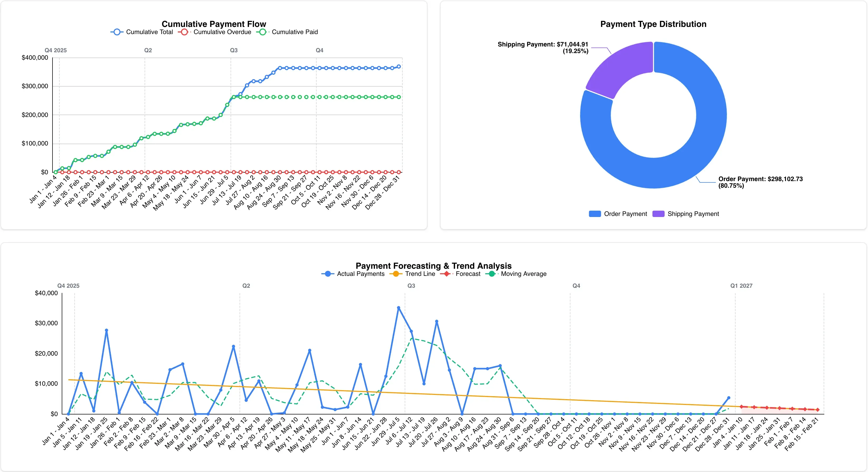Image resolution: width=868 pixels, height=472 pixels.
Task: Toggle Cumulative Total legend series
Action: [141, 32]
